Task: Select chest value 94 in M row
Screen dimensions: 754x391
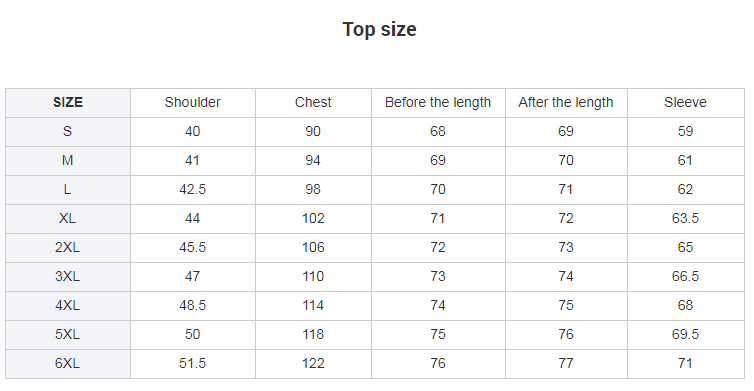Action: pos(313,160)
